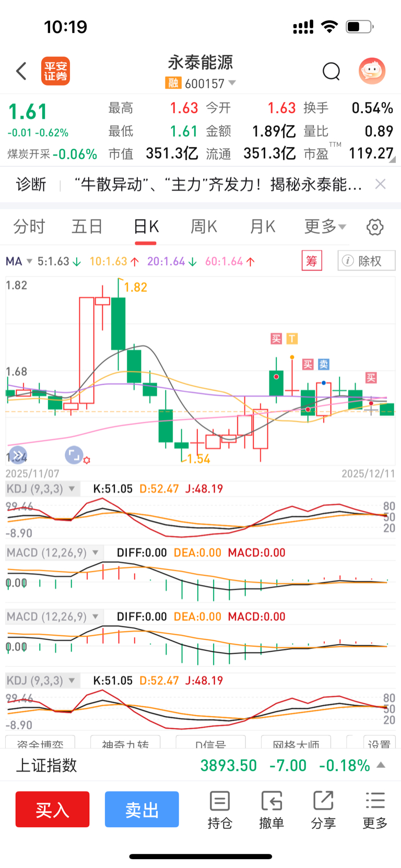
Task: Expand the 更多 period dropdown
Action: tap(325, 227)
